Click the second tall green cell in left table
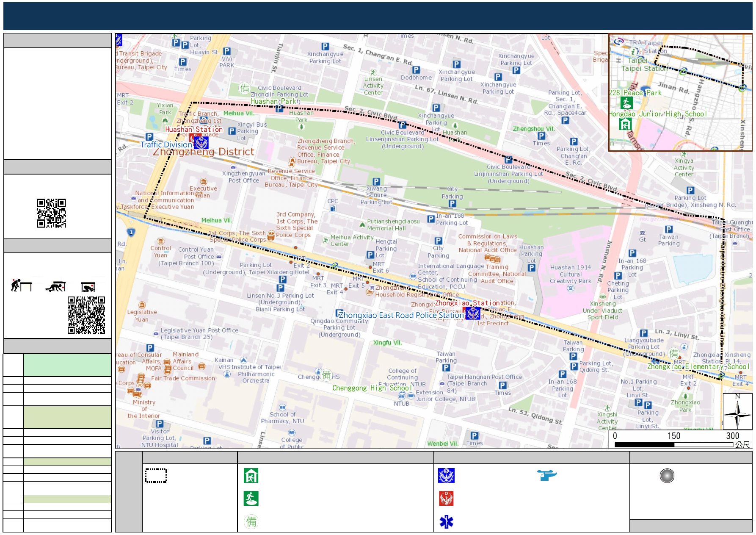The height and width of the screenshot is (535, 756). click(x=67, y=417)
